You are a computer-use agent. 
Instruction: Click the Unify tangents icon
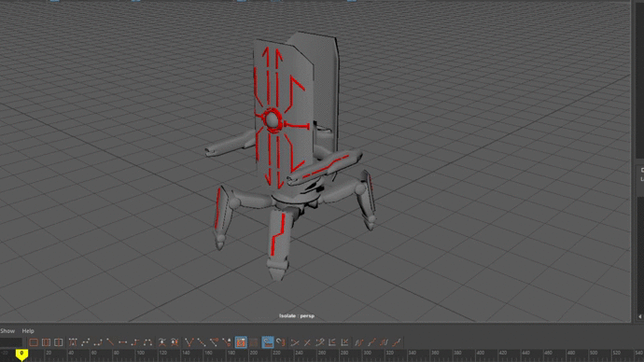coord(202,342)
